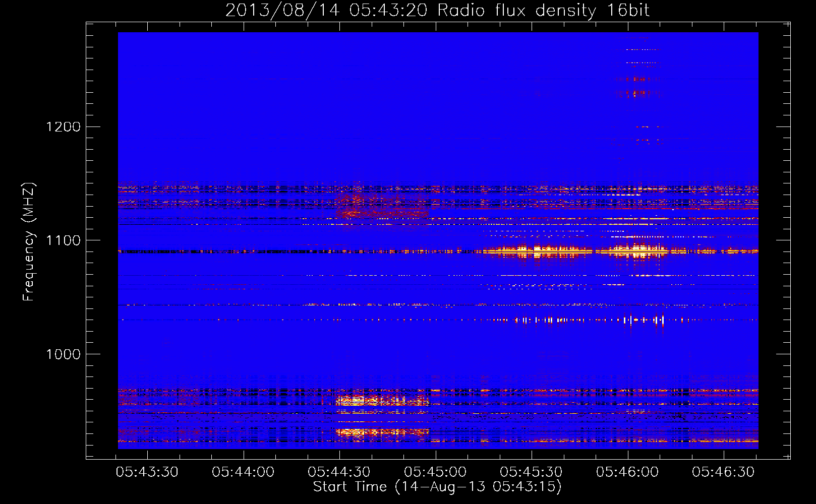Click the "Frequency (MHZ)" axis label
816x504 pixels.
pos(29,242)
